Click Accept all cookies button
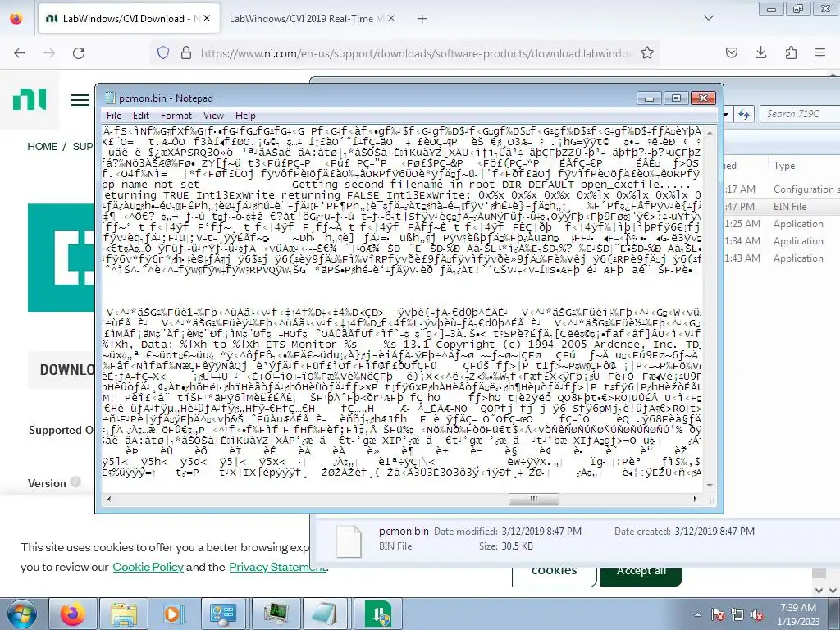 [641, 573]
